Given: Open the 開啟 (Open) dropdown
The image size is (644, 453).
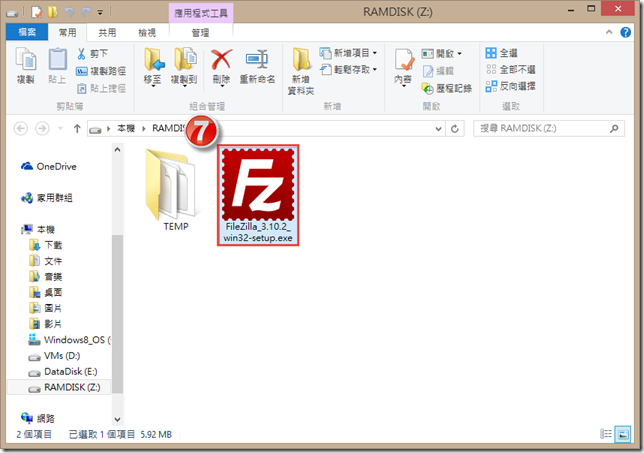Looking at the screenshot, I should pyautogui.click(x=442, y=53).
